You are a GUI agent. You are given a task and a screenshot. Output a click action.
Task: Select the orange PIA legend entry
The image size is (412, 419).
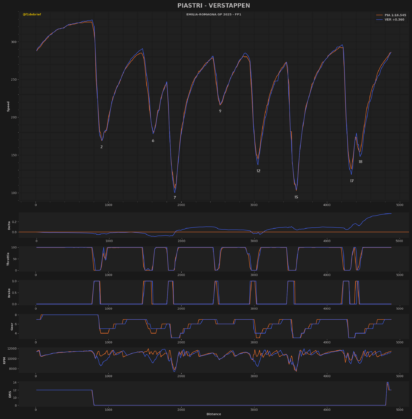[391, 15]
